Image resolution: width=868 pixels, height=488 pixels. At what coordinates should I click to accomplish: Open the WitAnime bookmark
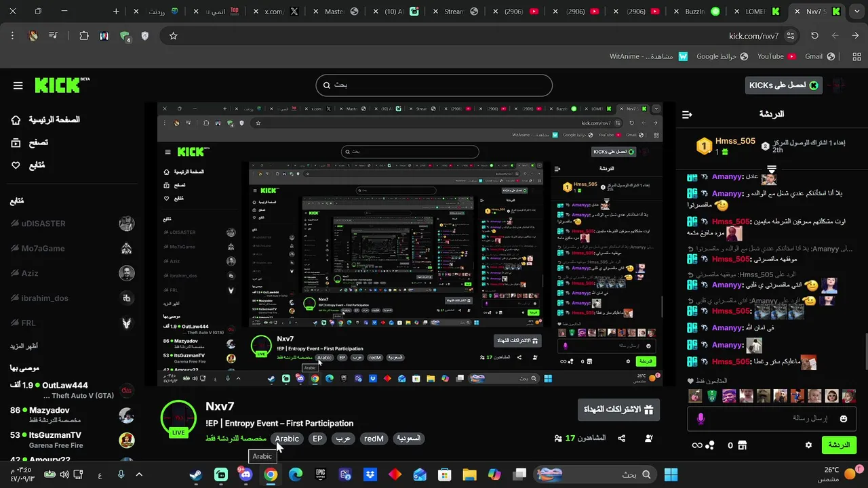[648, 56]
